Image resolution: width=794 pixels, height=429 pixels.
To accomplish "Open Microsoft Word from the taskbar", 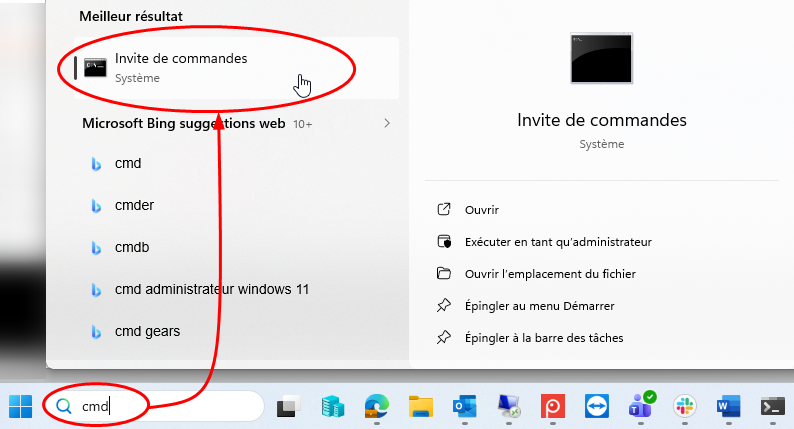I will coord(728,406).
